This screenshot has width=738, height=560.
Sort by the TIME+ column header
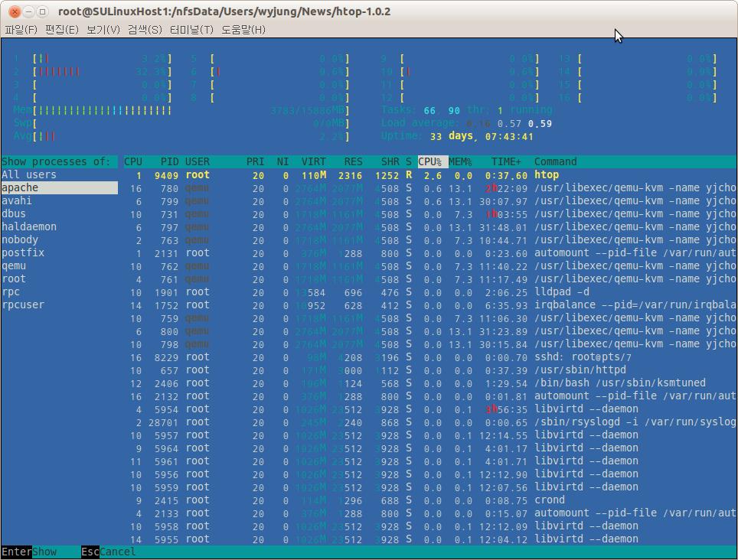pos(507,161)
